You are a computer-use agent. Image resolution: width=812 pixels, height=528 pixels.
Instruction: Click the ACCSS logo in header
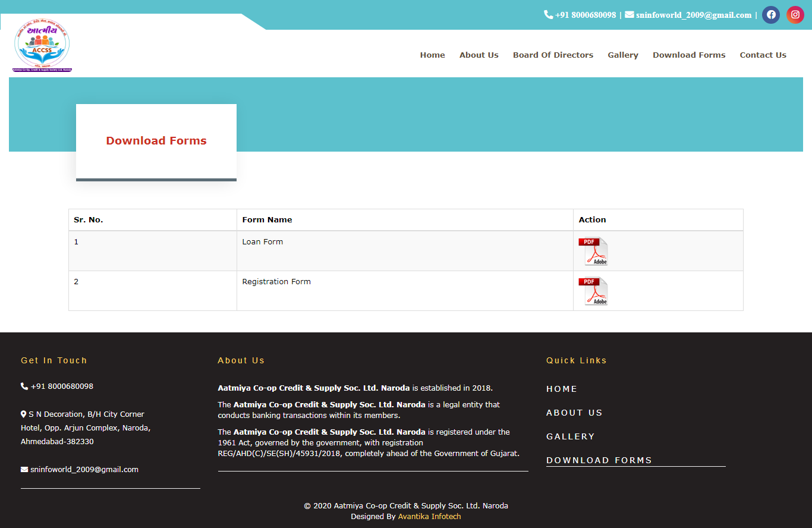[42, 46]
